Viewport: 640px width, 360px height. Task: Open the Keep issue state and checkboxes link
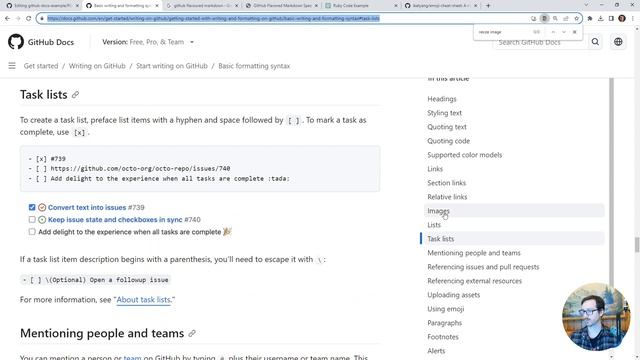tap(115, 220)
